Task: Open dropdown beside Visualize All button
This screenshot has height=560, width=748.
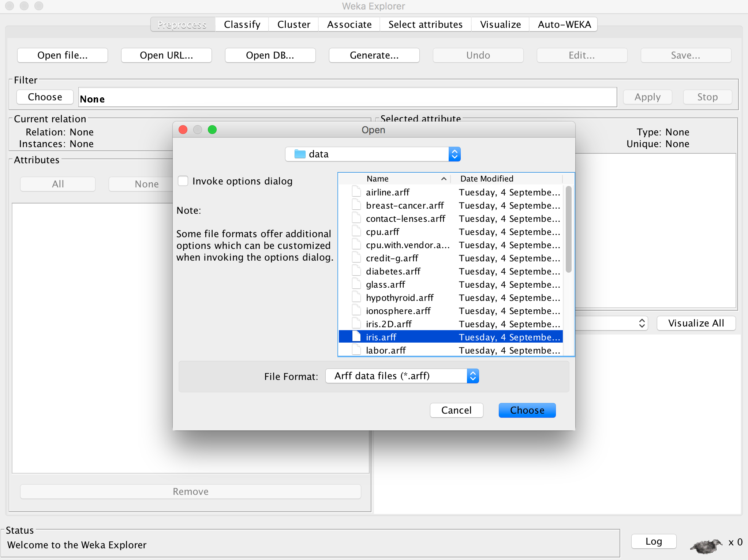Action: (642, 323)
